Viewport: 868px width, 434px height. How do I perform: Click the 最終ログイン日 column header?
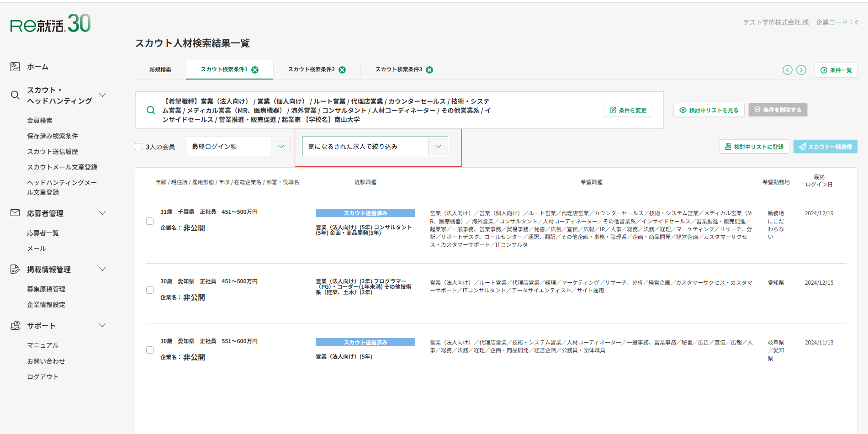[819, 181]
